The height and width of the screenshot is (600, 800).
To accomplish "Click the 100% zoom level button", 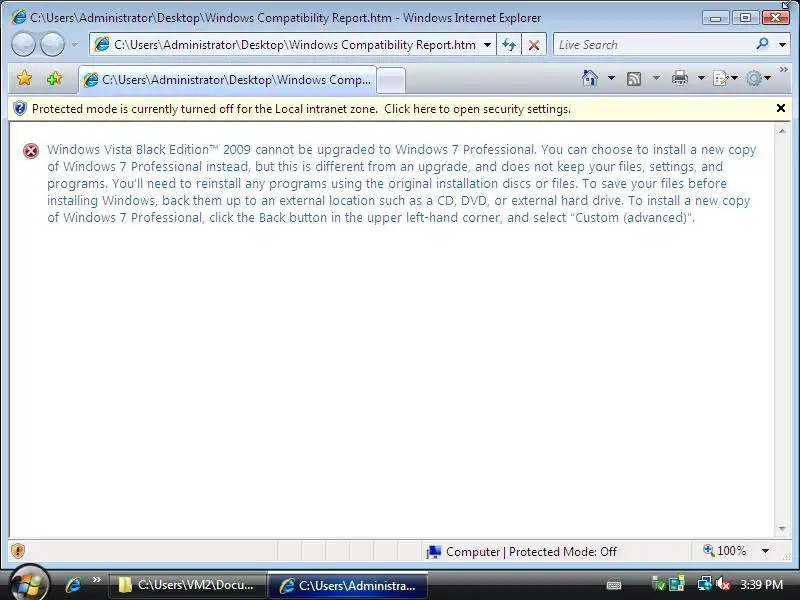I will [724, 551].
